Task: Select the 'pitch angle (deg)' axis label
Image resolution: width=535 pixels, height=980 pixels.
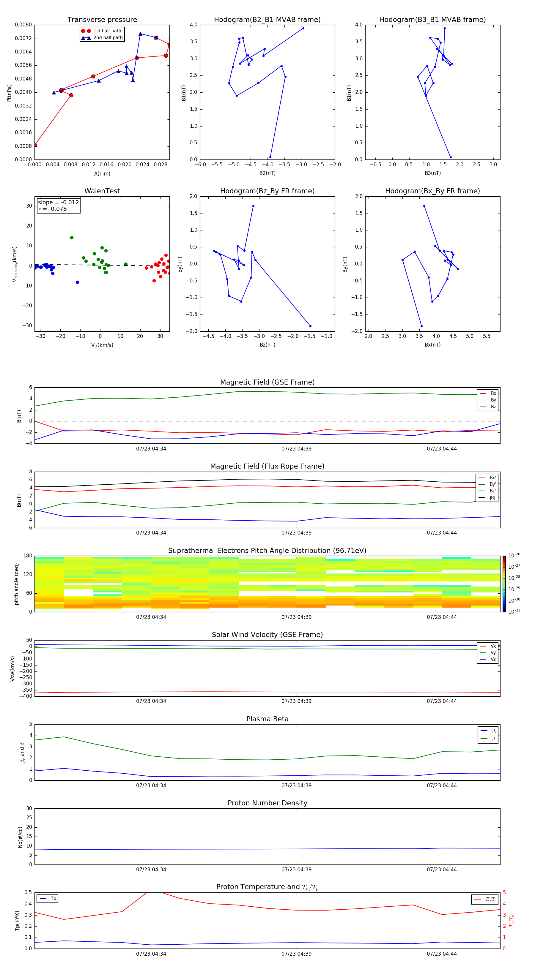Action: click(x=16, y=584)
